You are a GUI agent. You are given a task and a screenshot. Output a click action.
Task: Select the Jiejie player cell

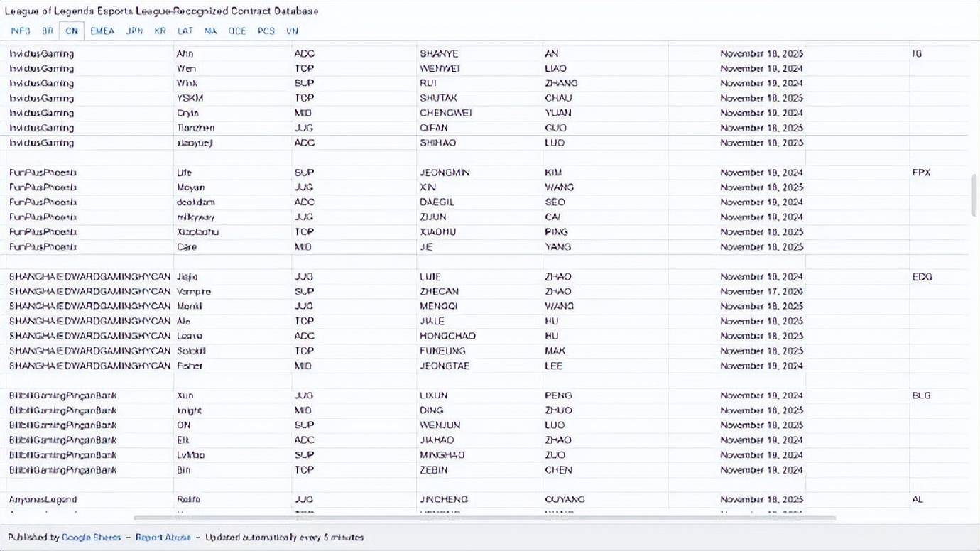point(233,277)
